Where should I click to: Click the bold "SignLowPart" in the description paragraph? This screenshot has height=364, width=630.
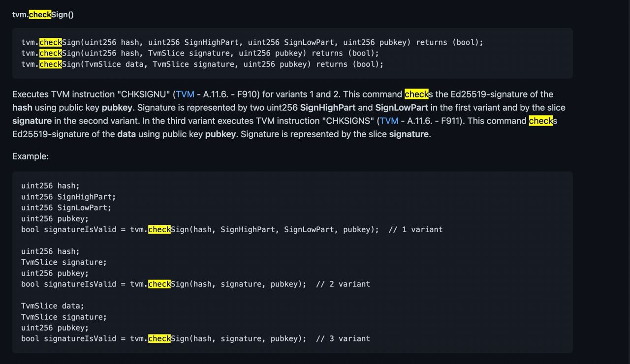pyautogui.click(x=401, y=108)
